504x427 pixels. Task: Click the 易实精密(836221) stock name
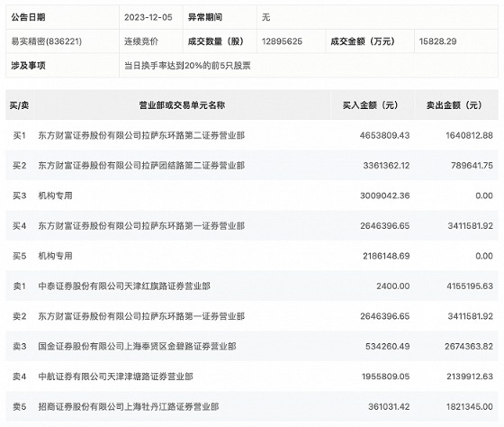47,41
